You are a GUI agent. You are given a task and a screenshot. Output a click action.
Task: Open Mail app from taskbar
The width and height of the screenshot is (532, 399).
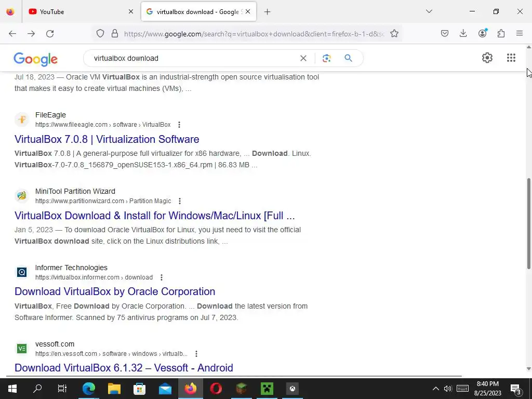tap(165, 389)
